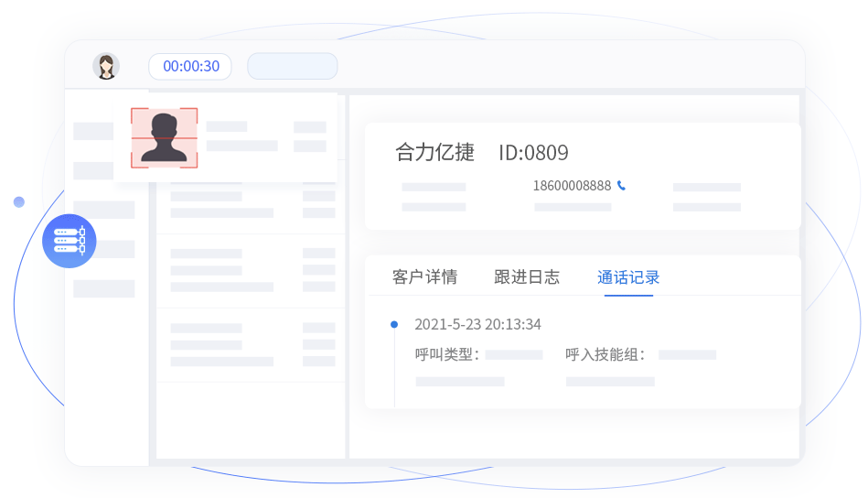The image size is (868, 498).
Task: Select the face recognition silhouette image
Action: [164, 138]
